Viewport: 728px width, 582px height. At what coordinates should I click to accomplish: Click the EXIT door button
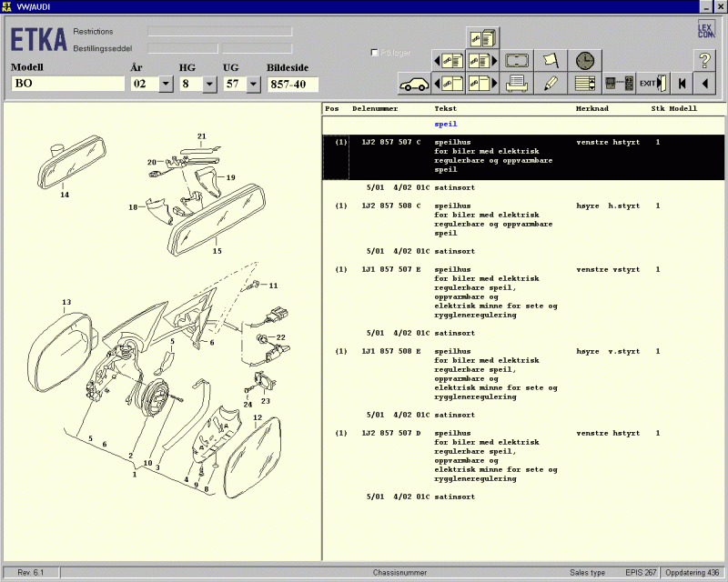tap(652, 84)
